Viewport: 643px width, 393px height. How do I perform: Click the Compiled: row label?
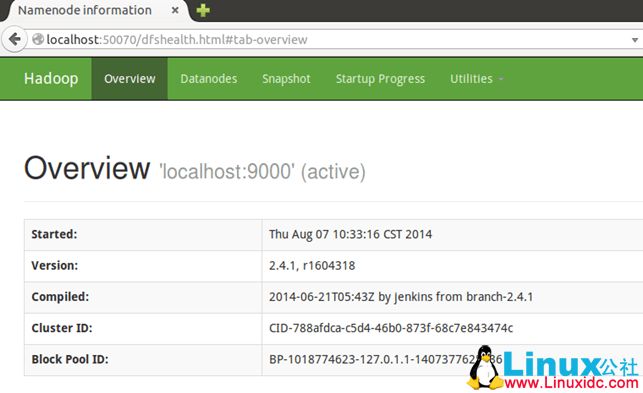[x=60, y=297]
